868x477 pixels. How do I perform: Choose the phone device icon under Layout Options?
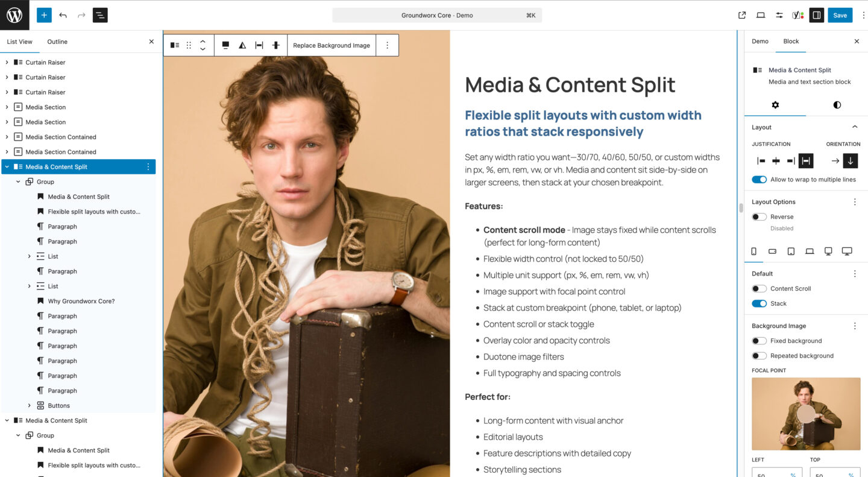click(x=754, y=251)
